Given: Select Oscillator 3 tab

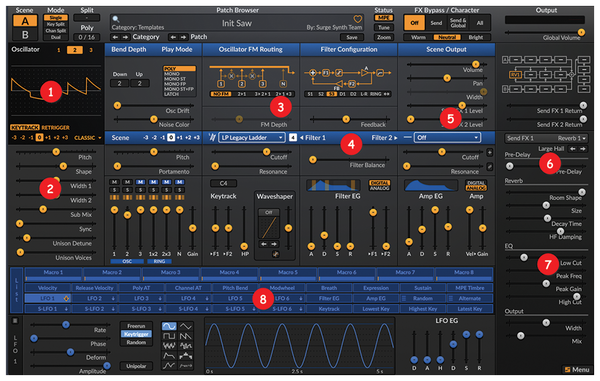Looking at the screenshot, I should (x=91, y=50).
